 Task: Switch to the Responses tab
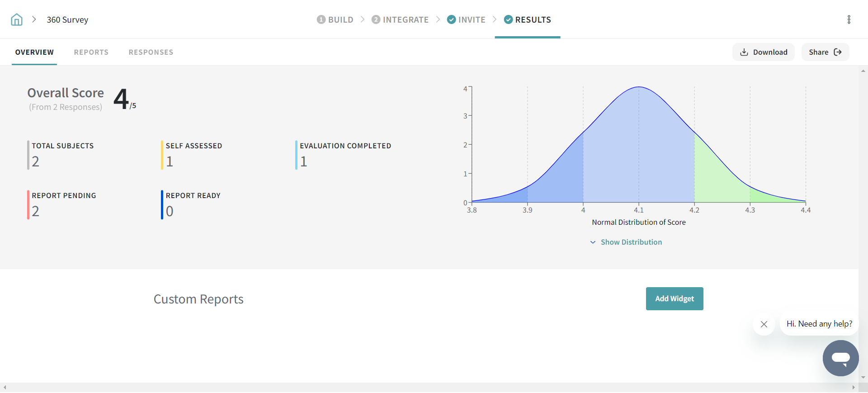(151, 52)
